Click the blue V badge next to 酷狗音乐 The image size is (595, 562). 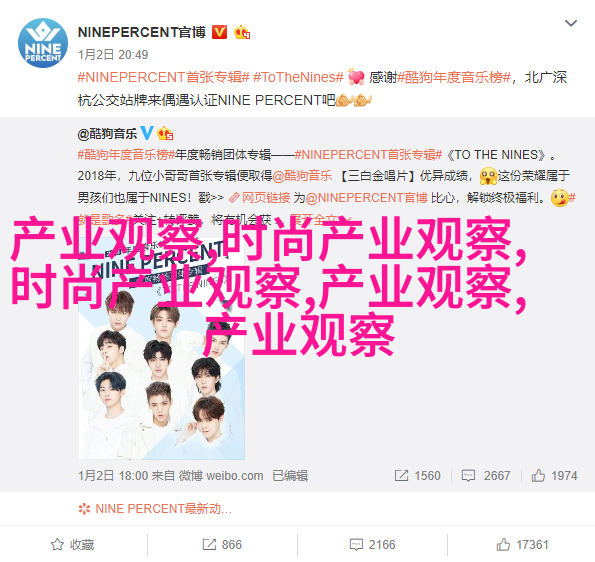coord(147,133)
